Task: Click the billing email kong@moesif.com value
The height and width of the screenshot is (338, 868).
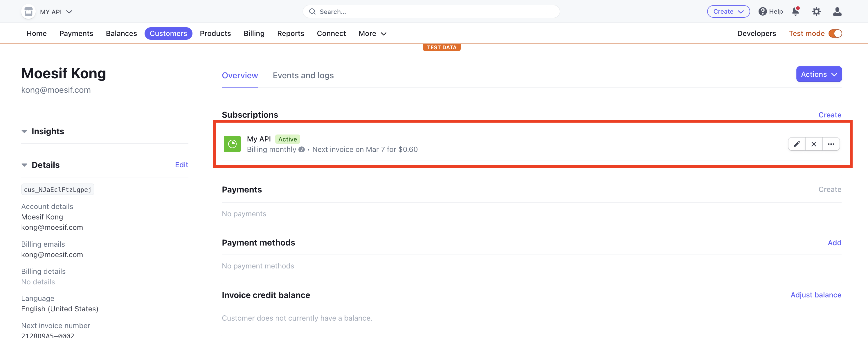Action: tap(52, 255)
